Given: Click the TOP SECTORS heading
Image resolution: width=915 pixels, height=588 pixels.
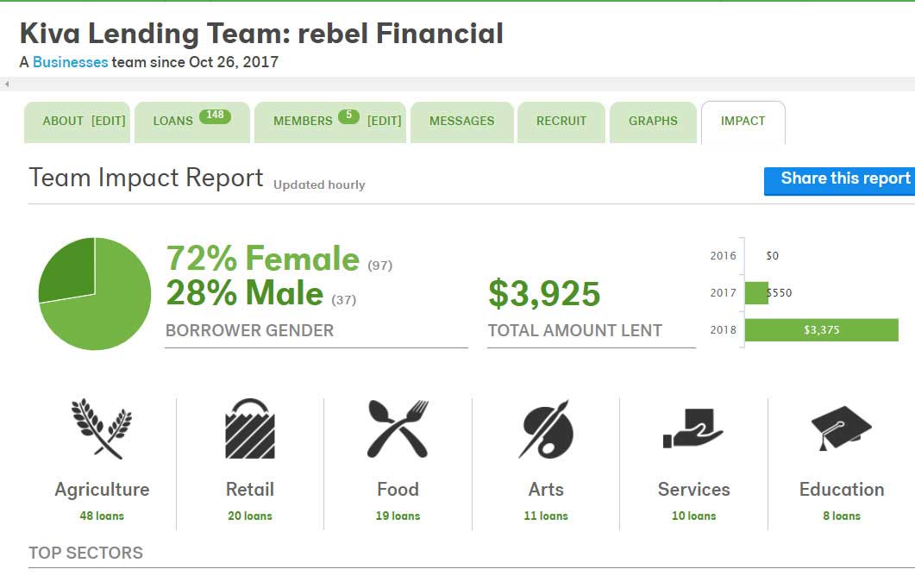Looking at the screenshot, I should [85, 553].
